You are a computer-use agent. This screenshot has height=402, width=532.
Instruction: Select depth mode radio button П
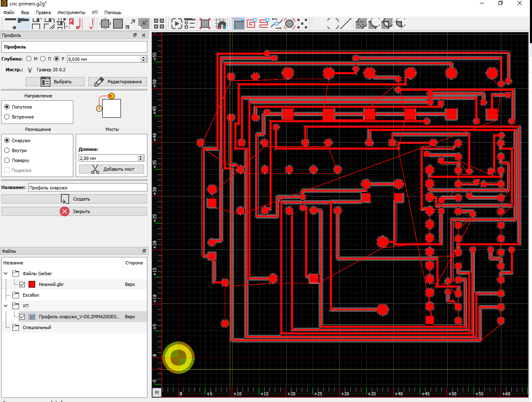[x=43, y=59]
